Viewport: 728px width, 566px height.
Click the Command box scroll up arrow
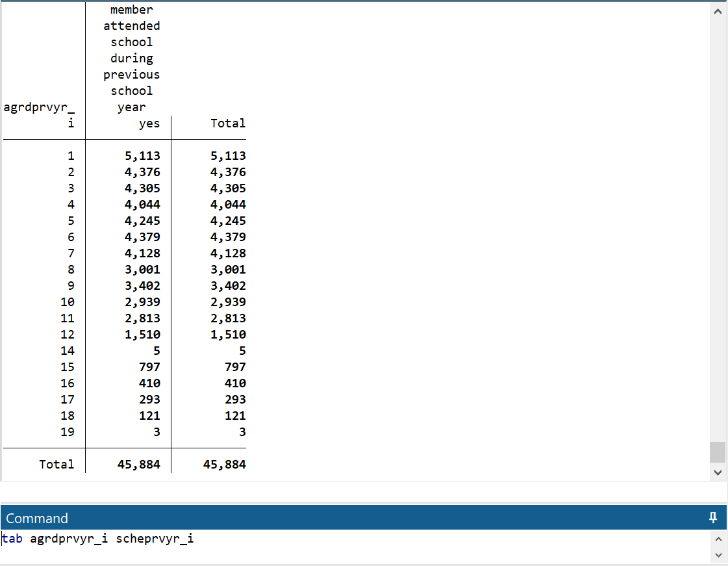(x=718, y=539)
